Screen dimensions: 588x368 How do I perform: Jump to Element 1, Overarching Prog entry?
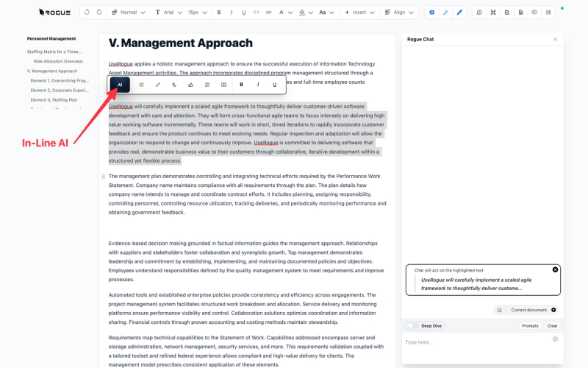coord(60,81)
